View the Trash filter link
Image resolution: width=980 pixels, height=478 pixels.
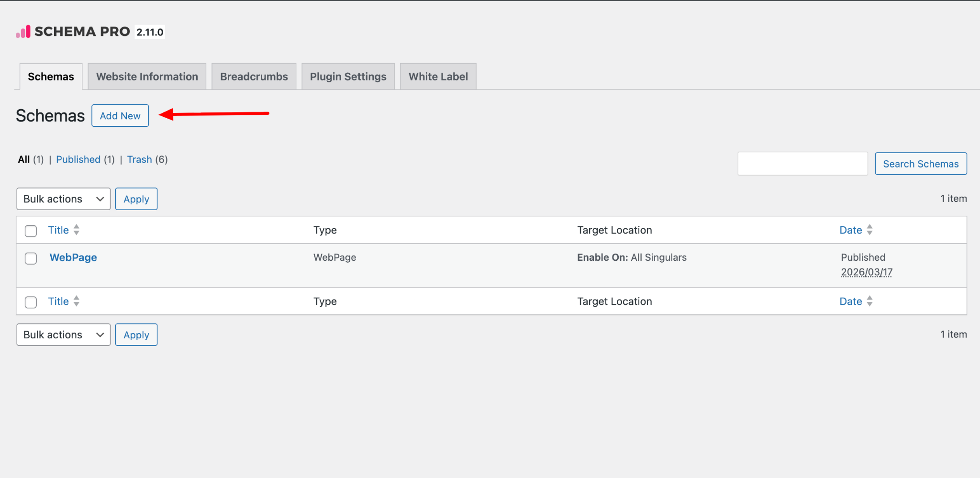(139, 159)
